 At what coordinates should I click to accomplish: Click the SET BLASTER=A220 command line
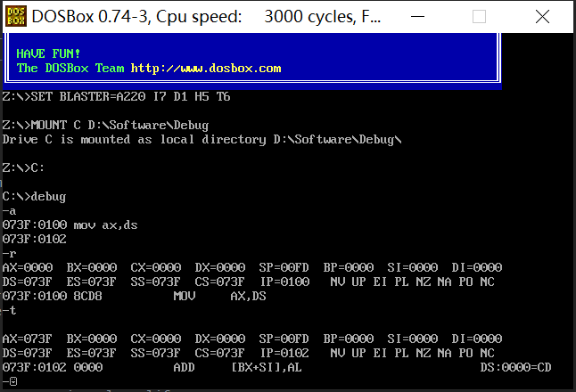pyautogui.click(x=111, y=96)
